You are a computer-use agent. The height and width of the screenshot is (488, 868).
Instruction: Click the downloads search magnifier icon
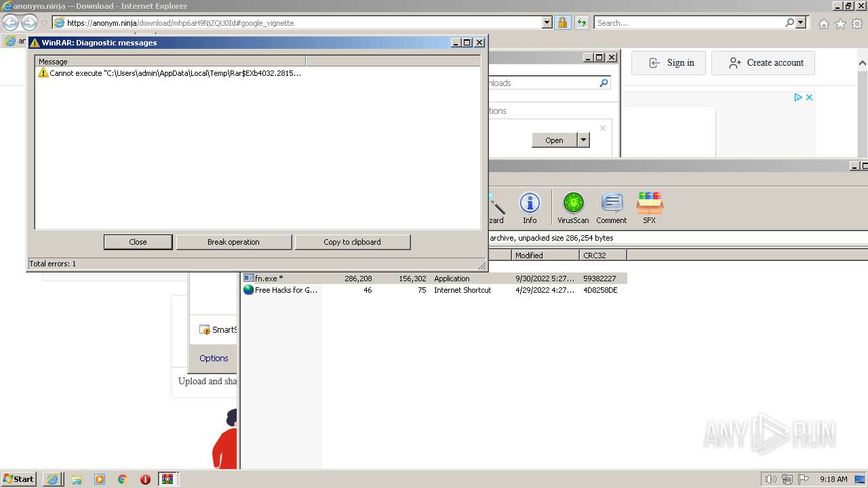coord(604,83)
